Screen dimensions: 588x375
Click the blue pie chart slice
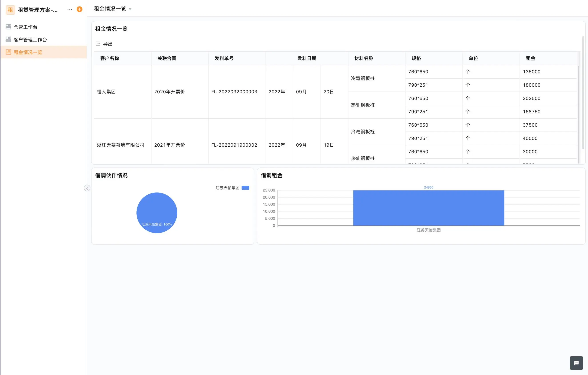[x=157, y=210]
